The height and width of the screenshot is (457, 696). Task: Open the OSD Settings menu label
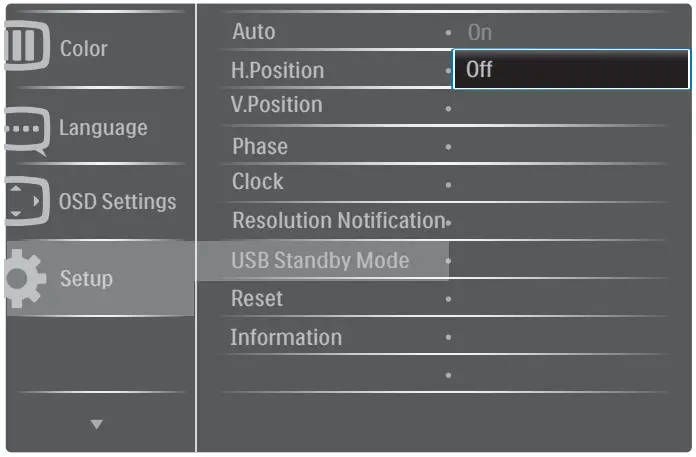(x=117, y=201)
